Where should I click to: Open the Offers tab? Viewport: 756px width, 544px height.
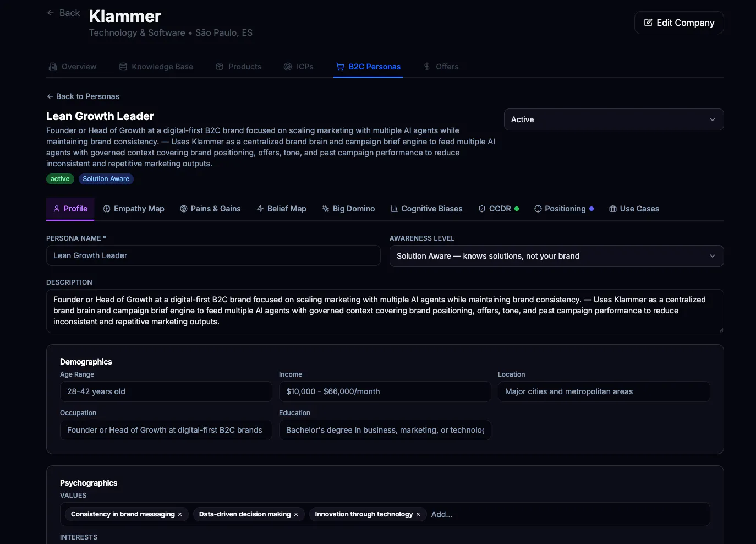(441, 67)
